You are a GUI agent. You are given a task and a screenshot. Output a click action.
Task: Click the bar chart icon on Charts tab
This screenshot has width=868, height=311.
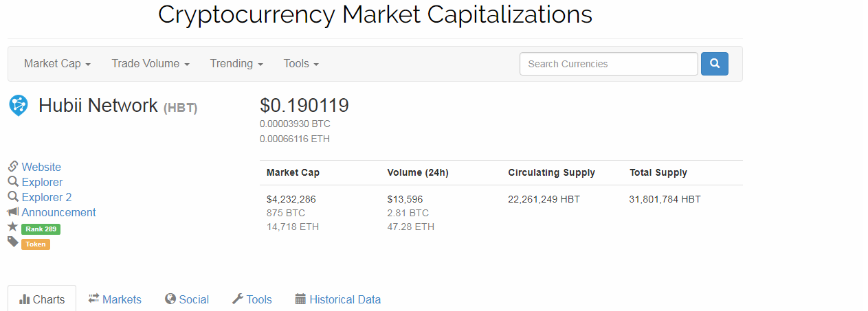(25, 299)
